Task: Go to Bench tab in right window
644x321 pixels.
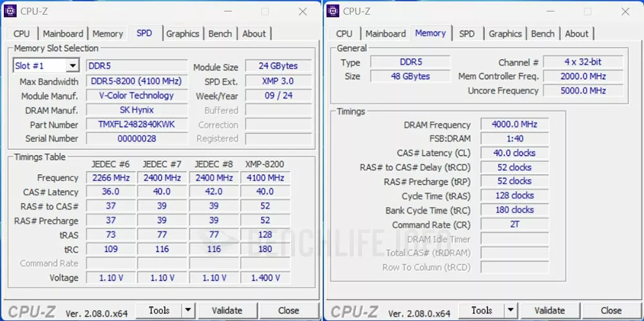Action: click(542, 34)
